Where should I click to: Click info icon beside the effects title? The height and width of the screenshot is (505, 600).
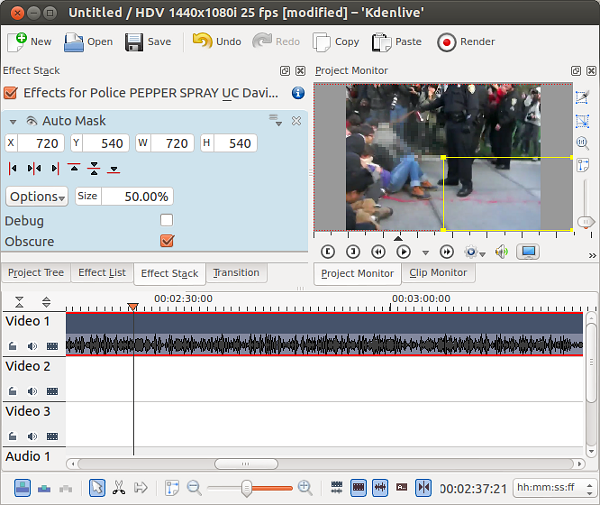point(298,93)
